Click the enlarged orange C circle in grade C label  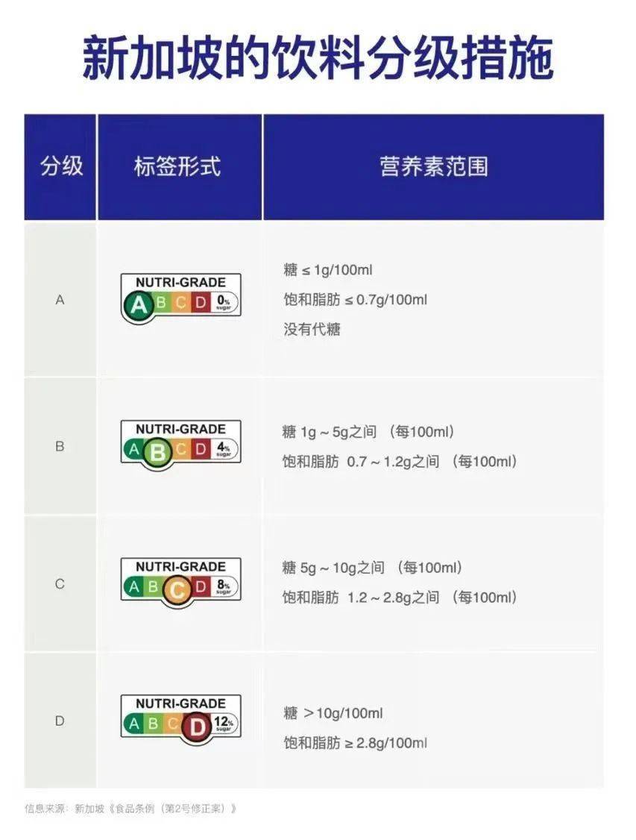177,589
